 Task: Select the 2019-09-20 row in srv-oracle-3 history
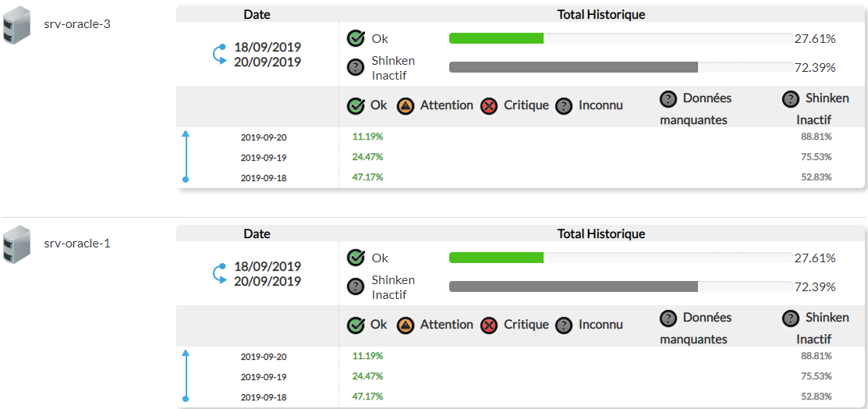tap(264, 137)
